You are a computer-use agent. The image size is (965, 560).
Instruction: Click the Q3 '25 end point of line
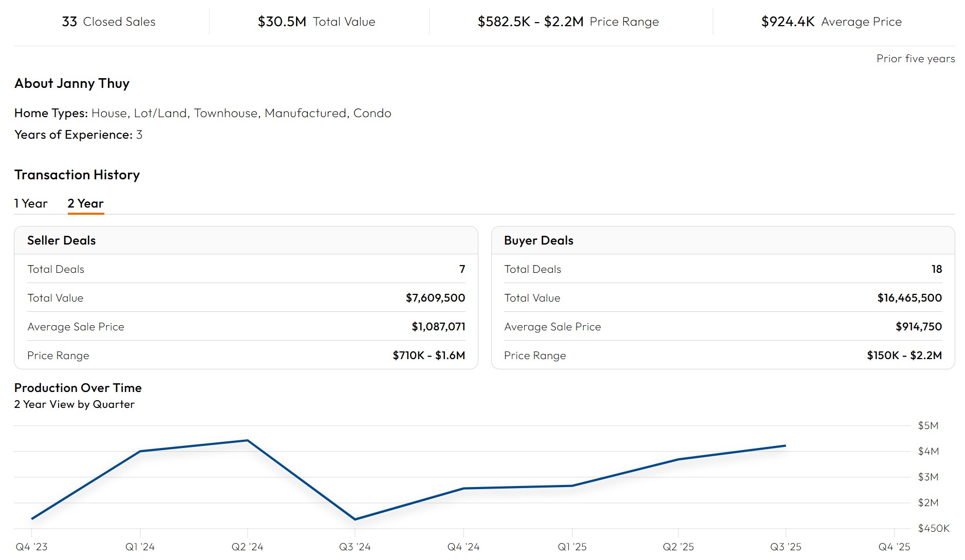click(x=785, y=445)
